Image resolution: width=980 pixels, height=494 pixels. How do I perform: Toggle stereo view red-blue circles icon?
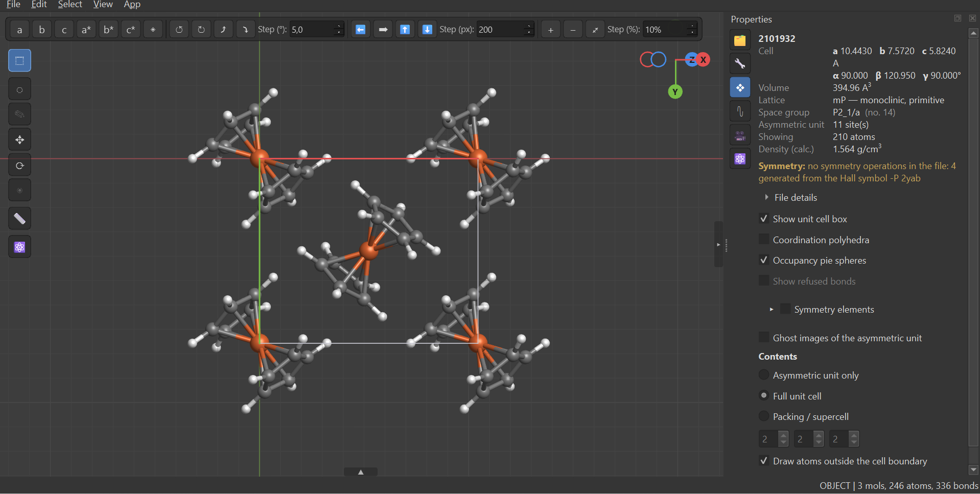point(653,60)
